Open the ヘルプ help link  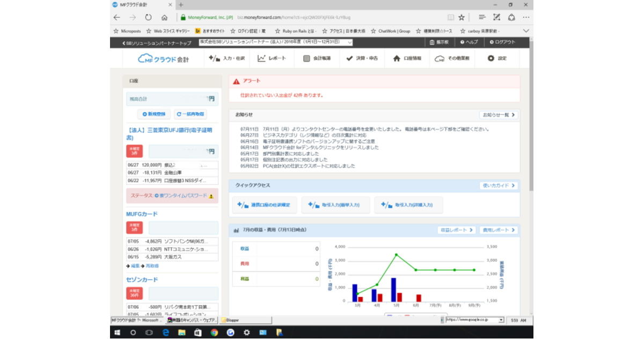(469, 42)
